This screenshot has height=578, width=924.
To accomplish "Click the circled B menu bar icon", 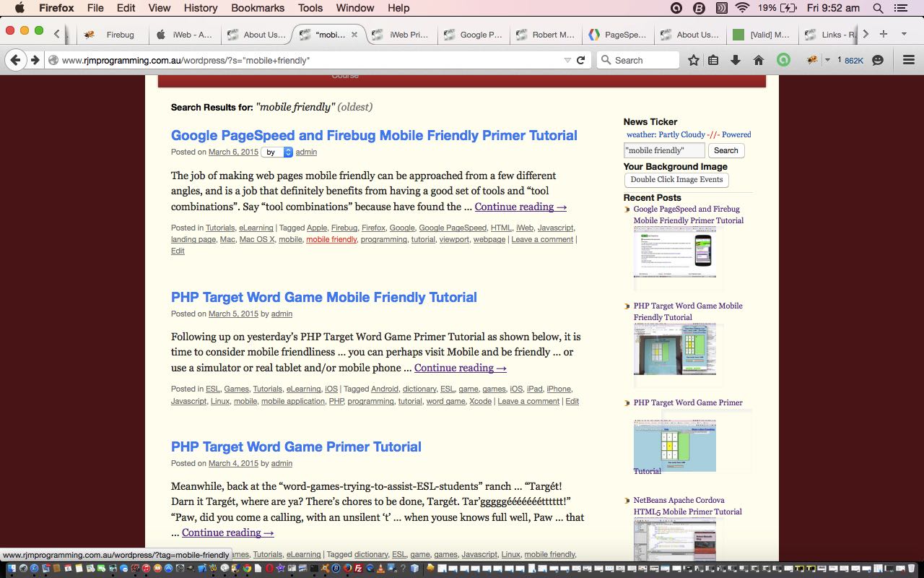I will pos(698,8).
